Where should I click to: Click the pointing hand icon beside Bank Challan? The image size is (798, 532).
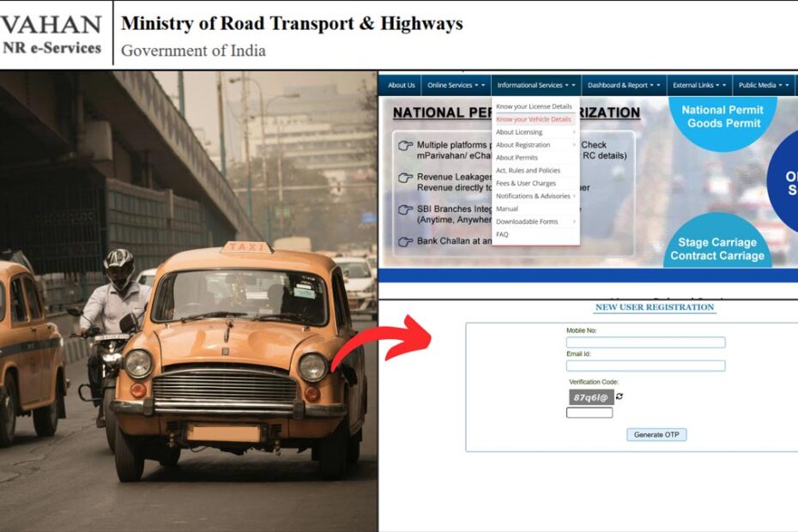click(x=405, y=242)
